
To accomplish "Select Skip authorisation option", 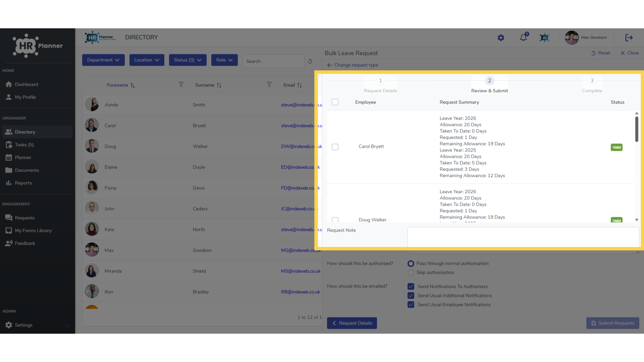I will tap(411, 273).
